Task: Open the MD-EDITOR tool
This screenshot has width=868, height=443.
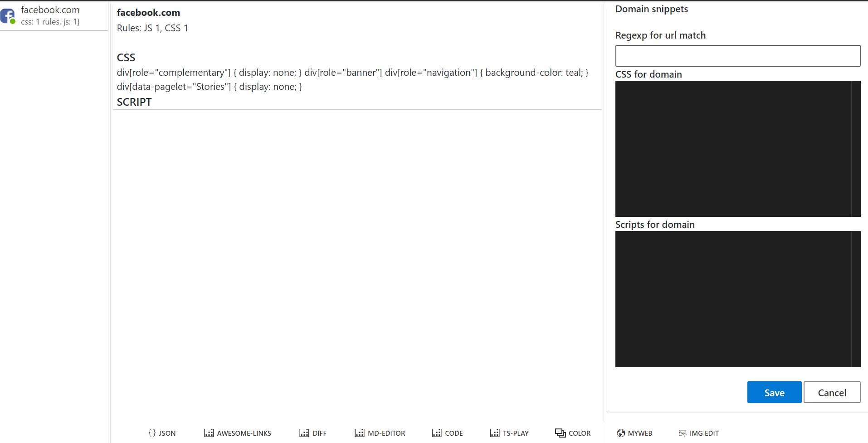Action: [x=380, y=433]
